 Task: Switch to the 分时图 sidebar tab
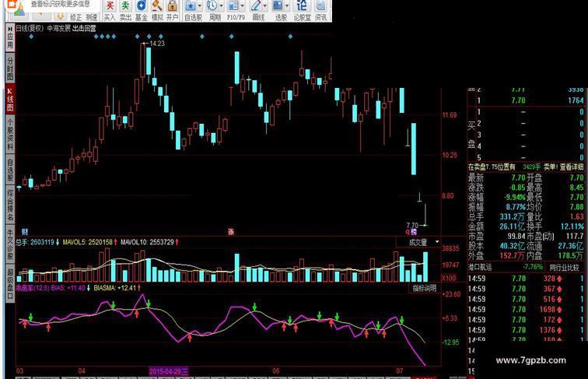click(x=10, y=68)
